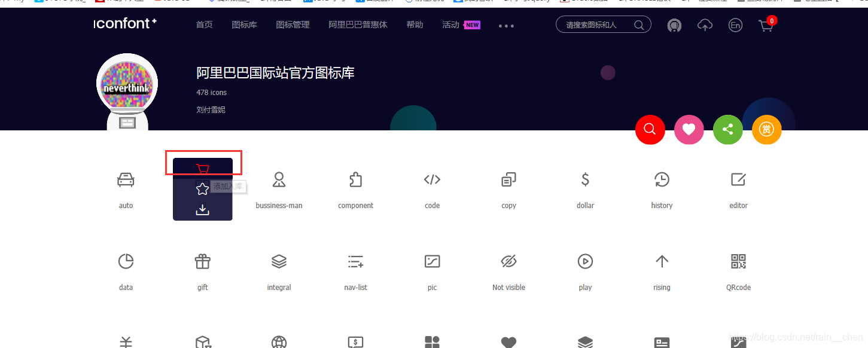Click the cloud upload icon

point(705,25)
